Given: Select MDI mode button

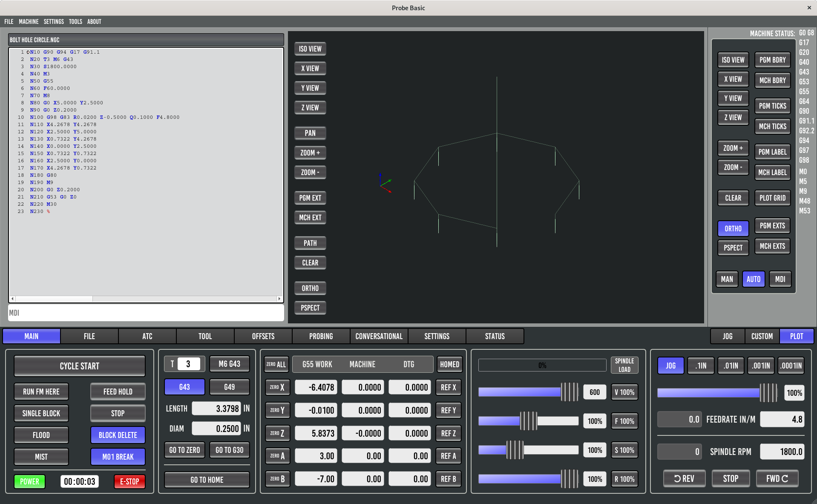Looking at the screenshot, I should point(780,279).
